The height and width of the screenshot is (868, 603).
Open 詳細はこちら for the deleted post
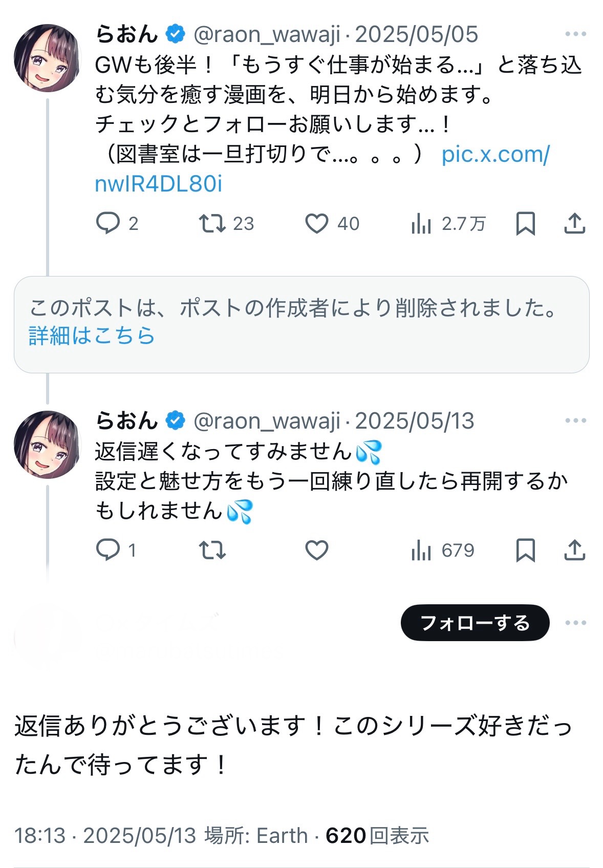[x=92, y=335]
